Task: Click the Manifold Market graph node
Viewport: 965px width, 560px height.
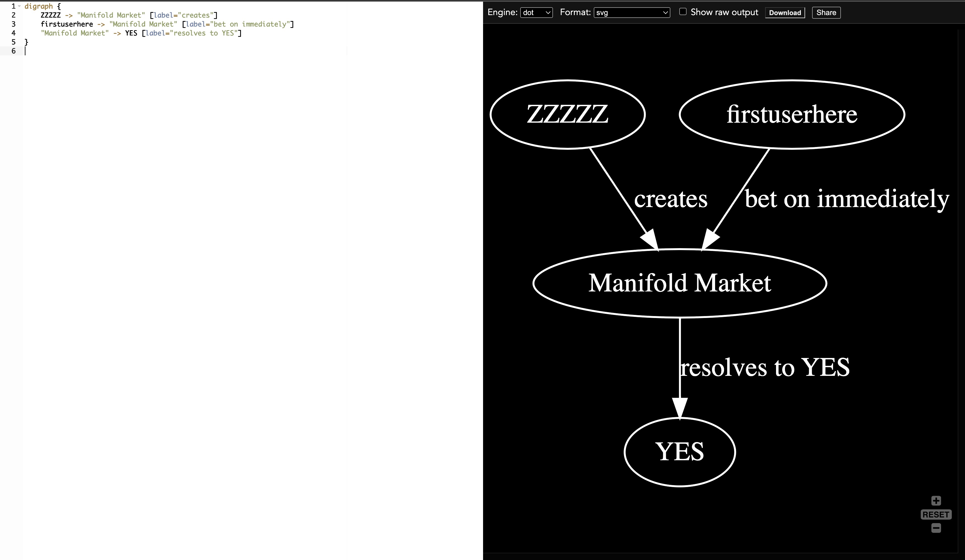Action: point(680,283)
